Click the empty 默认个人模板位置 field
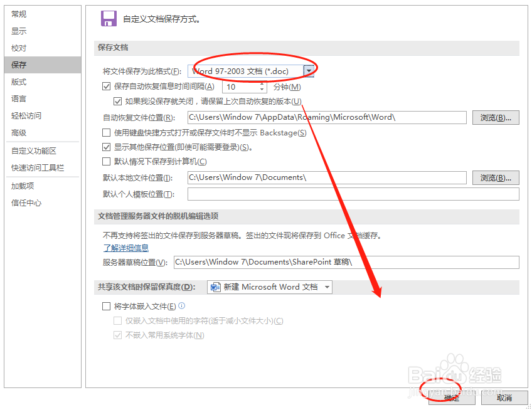This screenshot has width=532, height=410. 353,194
